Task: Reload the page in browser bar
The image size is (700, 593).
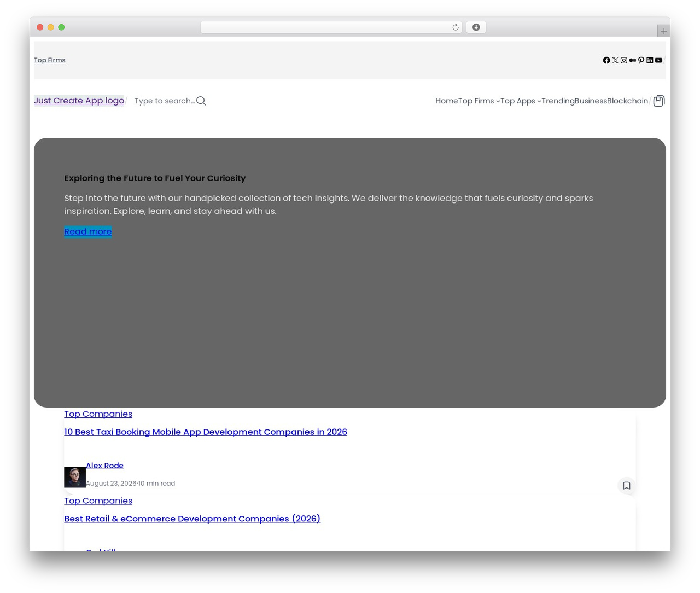Action: (456, 27)
